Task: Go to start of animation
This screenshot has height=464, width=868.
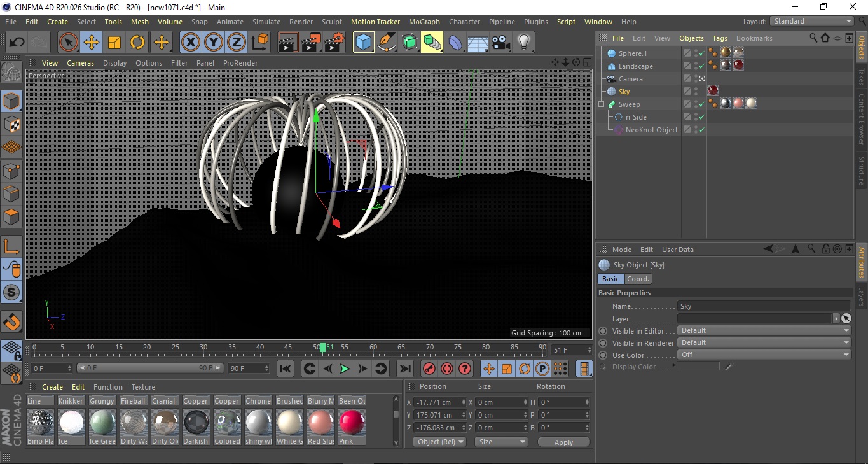Action: (286, 369)
